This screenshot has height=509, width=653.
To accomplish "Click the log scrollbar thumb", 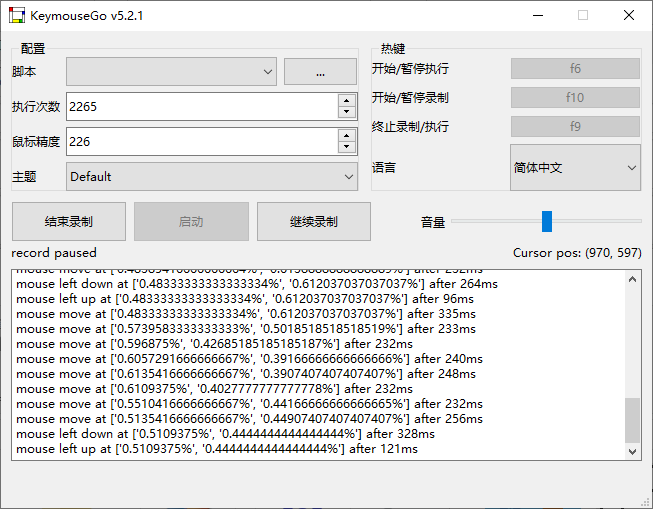I will (x=632, y=421).
